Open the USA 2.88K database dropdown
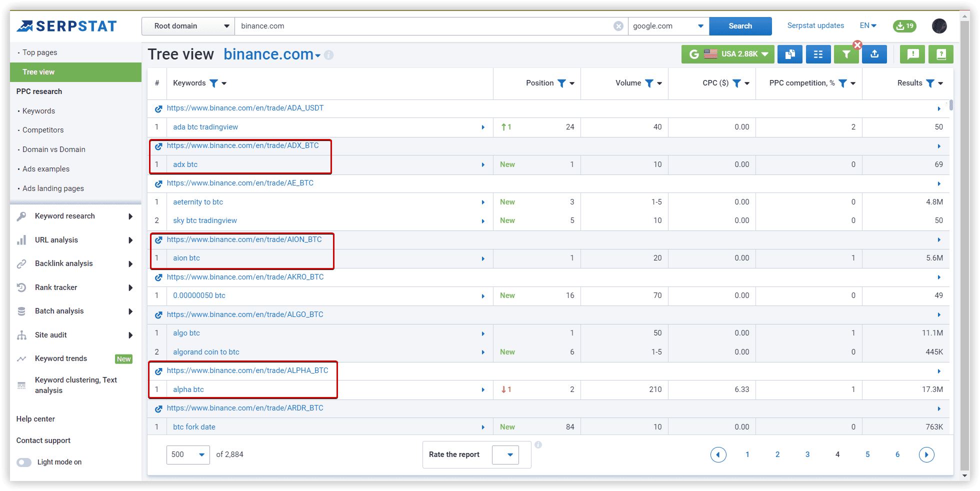980x491 pixels. tap(727, 54)
